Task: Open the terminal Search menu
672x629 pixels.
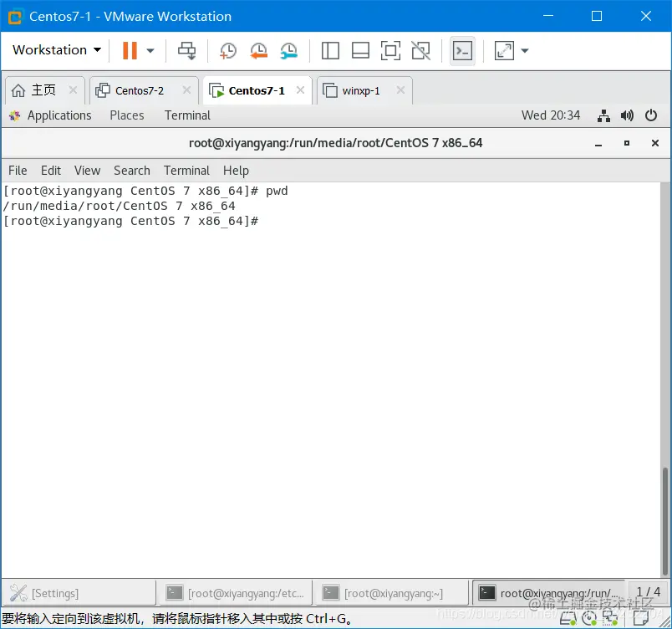Action: 132,171
